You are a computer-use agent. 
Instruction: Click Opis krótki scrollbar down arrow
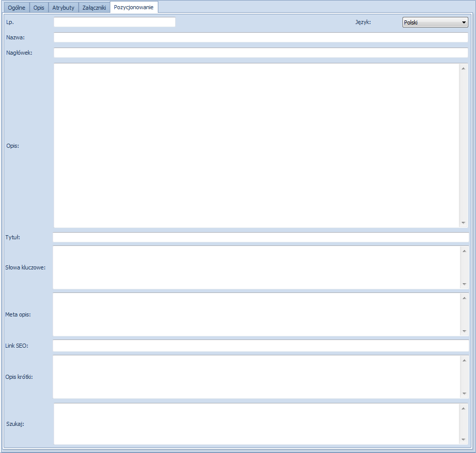pos(464,394)
